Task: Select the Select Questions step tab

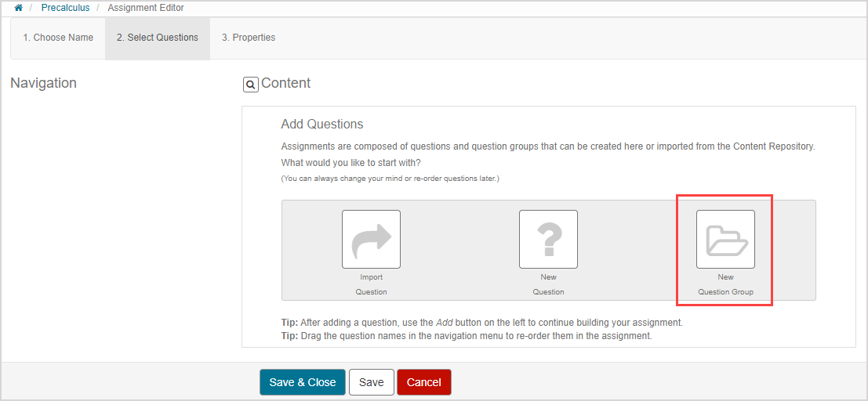Action: (x=158, y=38)
